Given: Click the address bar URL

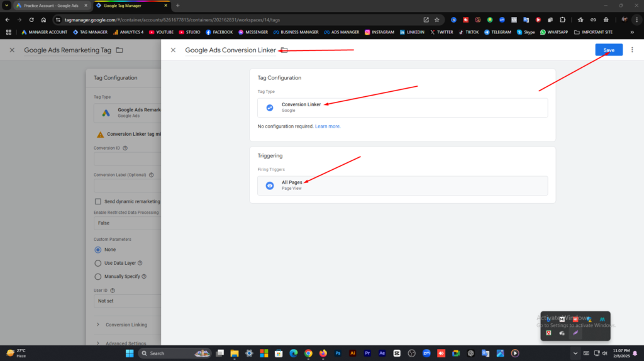Looking at the screenshot, I should [172, 19].
